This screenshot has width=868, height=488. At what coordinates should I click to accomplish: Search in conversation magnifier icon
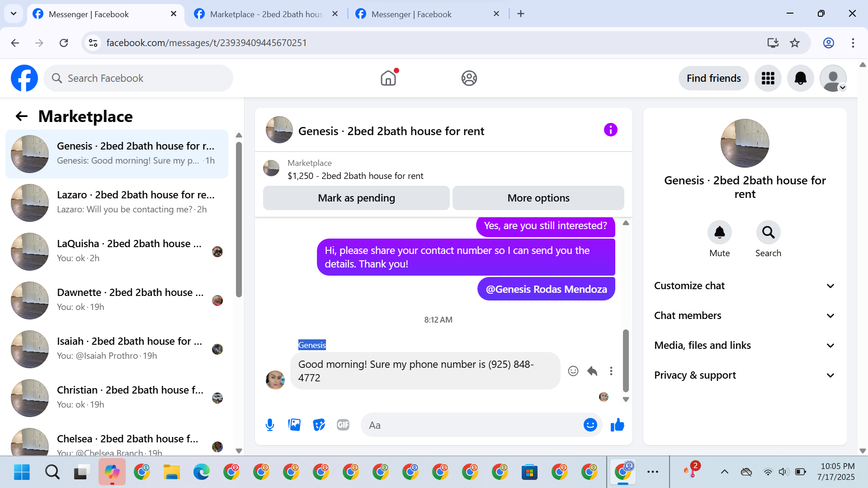[768, 232]
